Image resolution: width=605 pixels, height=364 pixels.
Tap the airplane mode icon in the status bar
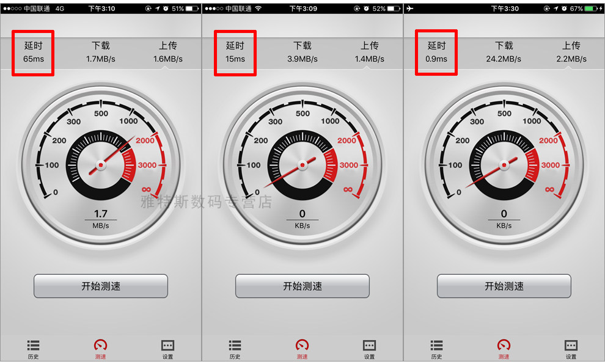409,8
